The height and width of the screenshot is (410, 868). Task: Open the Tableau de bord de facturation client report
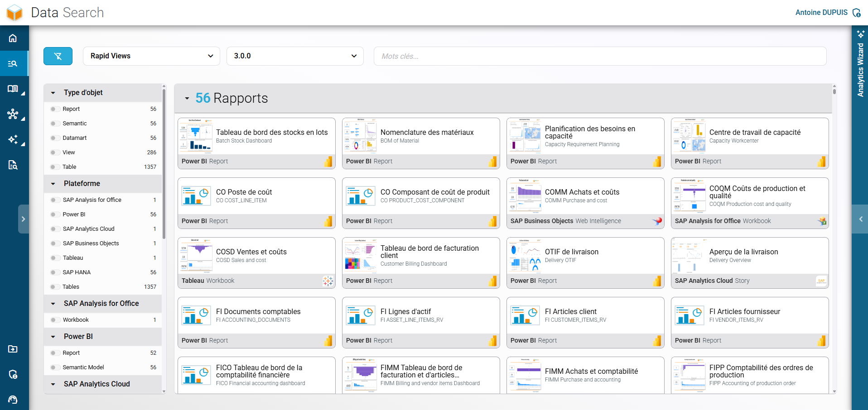(421, 263)
